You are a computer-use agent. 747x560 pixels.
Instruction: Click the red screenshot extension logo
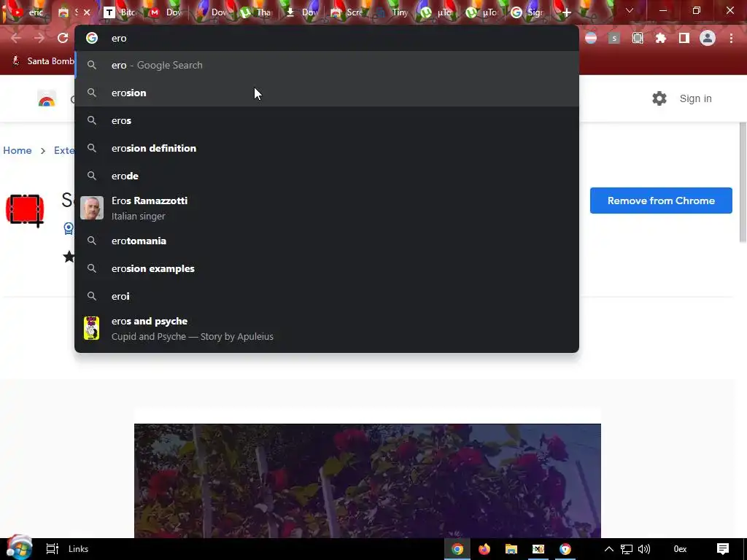25,210
